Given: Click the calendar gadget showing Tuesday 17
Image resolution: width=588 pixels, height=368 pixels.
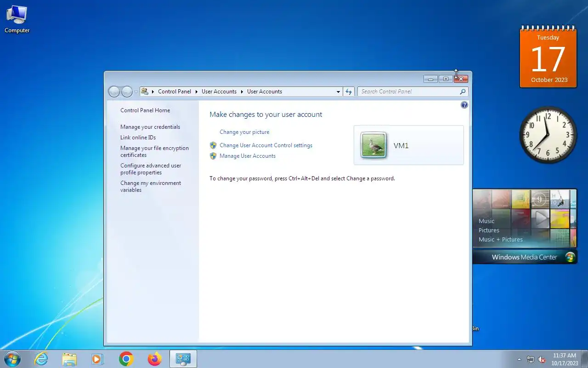Looking at the screenshot, I should pyautogui.click(x=548, y=57).
